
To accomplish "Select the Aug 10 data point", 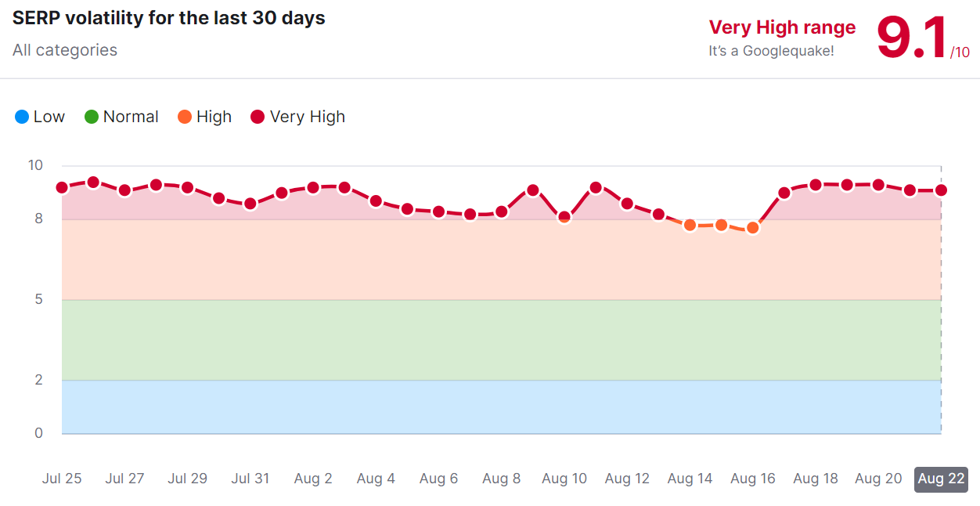I will coord(564,217).
